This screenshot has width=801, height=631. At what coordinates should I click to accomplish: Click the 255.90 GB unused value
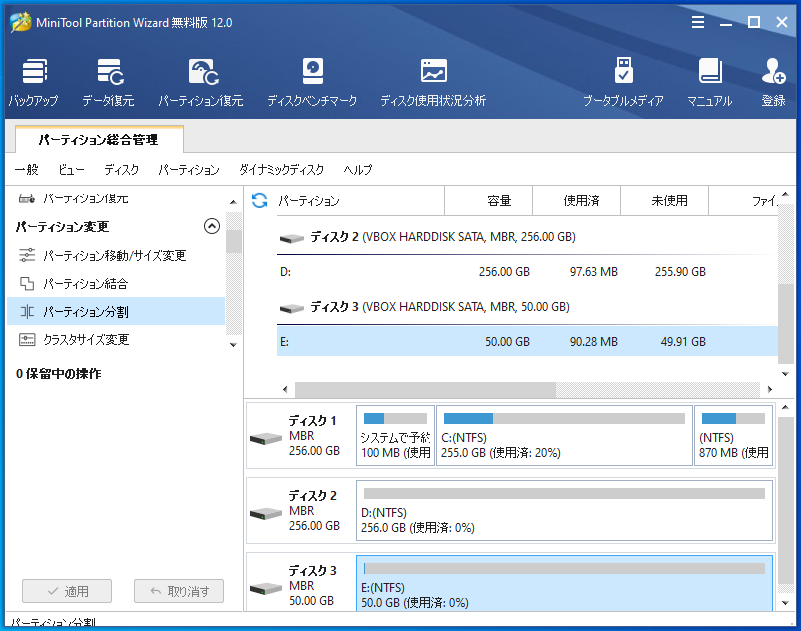(x=680, y=272)
